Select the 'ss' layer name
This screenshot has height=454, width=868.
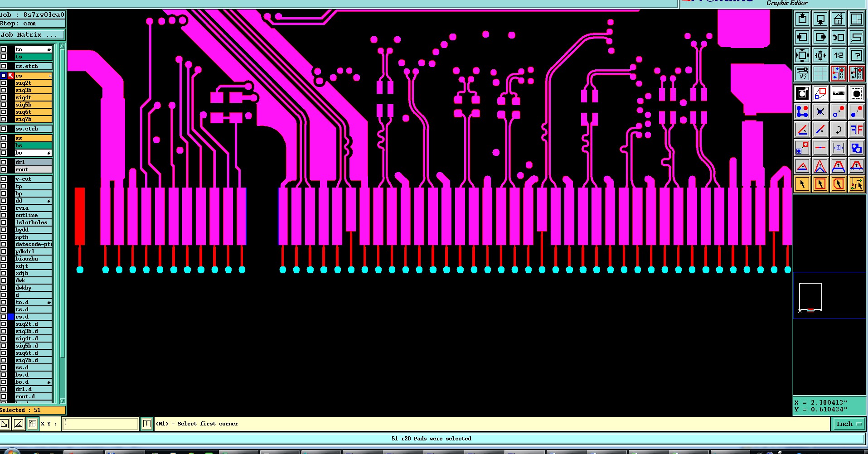tap(33, 138)
